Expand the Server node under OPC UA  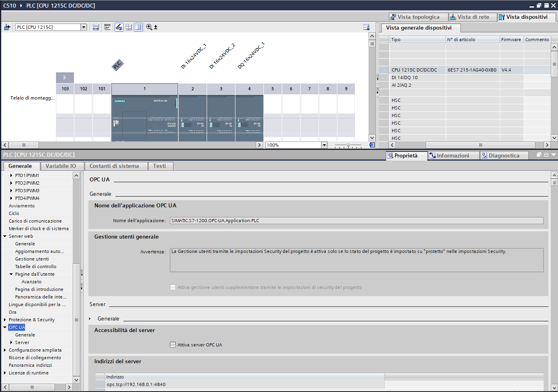click(11, 342)
